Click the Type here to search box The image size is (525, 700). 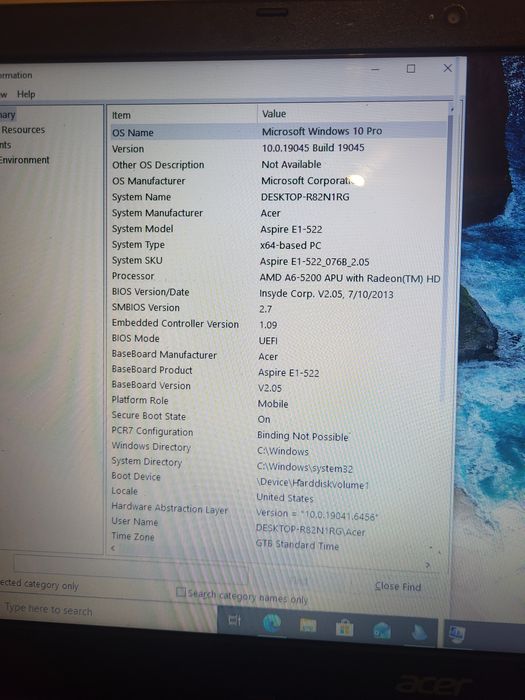click(x=48, y=610)
